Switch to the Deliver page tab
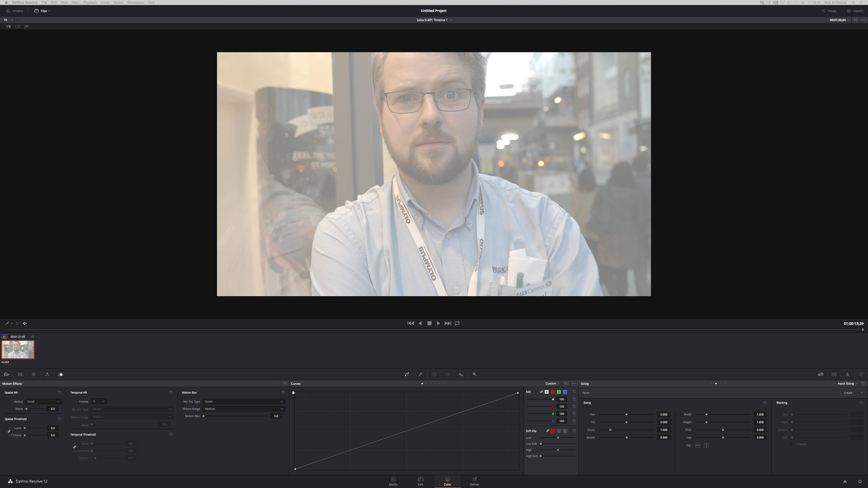868x488 pixels. click(x=474, y=481)
